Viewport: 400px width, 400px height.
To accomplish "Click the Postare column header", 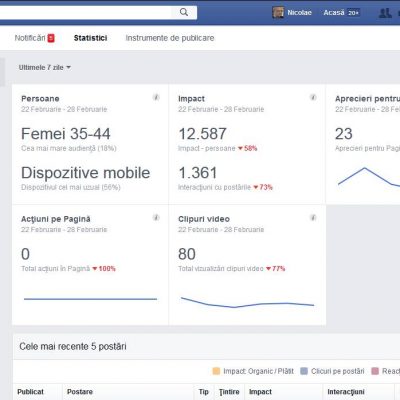I will coord(80,392).
